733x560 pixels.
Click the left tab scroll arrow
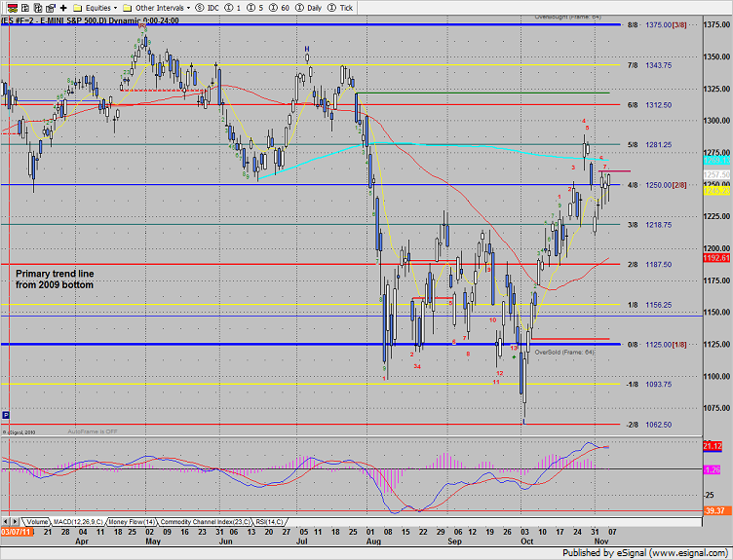[5, 522]
